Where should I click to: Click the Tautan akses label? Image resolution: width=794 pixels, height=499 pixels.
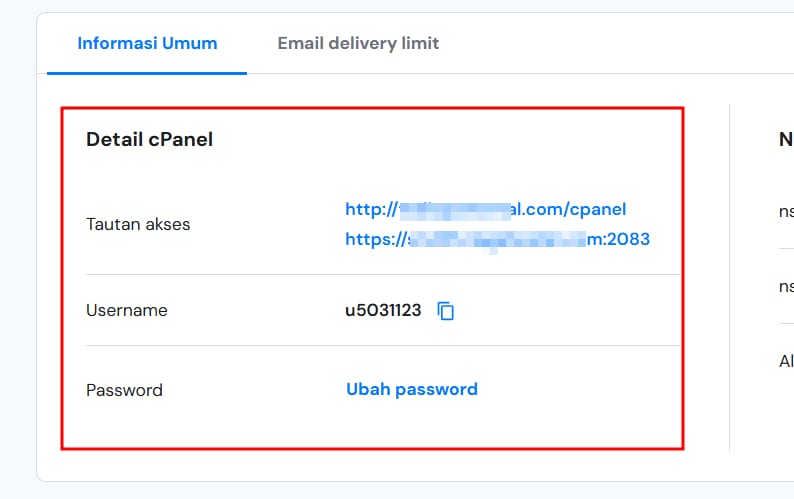click(138, 224)
